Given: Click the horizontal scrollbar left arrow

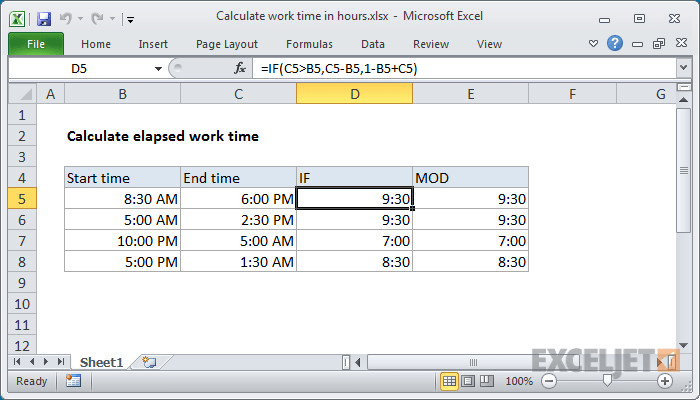Looking at the screenshot, I should pyautogui.click(x=358, y=362).
